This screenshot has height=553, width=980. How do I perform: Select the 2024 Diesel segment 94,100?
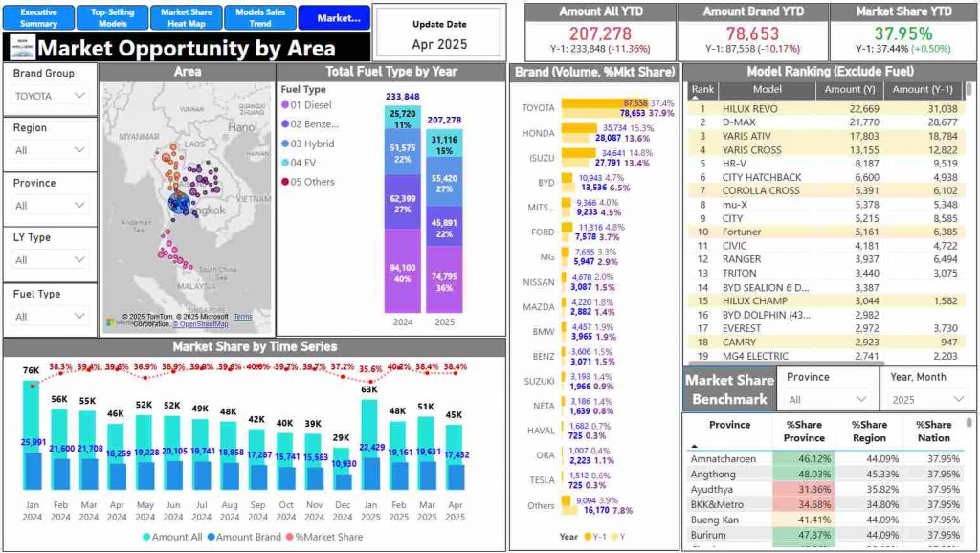click(403, 271)
